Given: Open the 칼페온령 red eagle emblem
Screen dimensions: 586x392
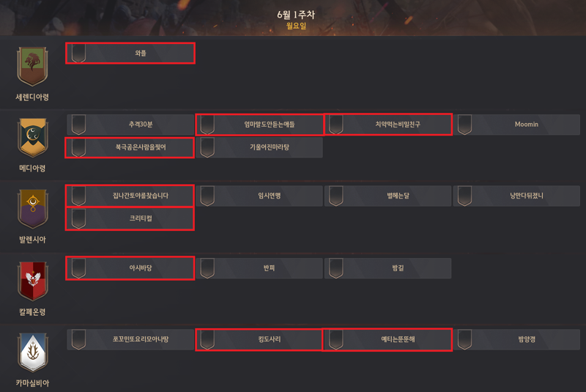Looking at the screenshot, I should (33, 281).
